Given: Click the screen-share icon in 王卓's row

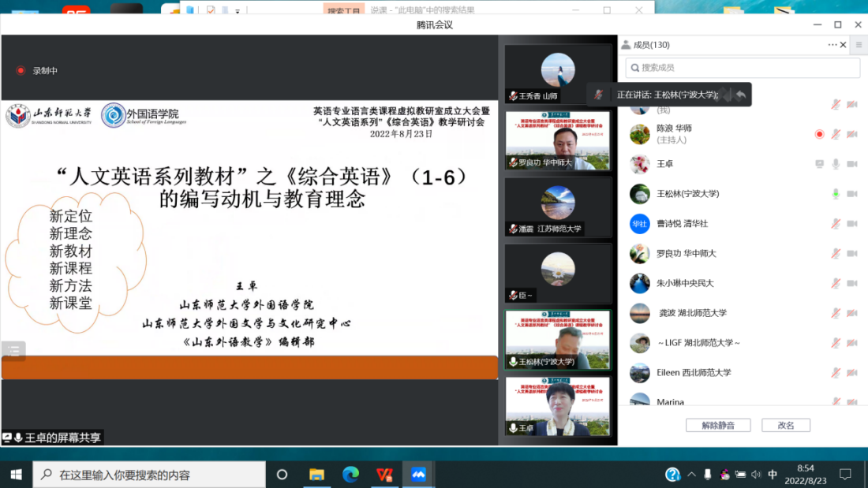Looking at the screenshot, I should tap(820, 164).
